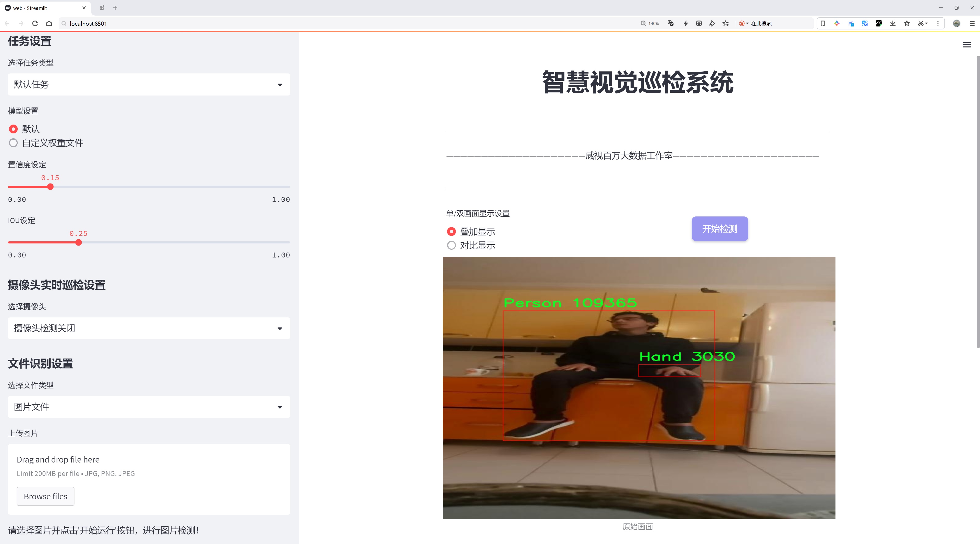Click the 摄像头实时巡检设置 heading
The image size is (980, 544).
pyautogui.click(x=57, y=285)
